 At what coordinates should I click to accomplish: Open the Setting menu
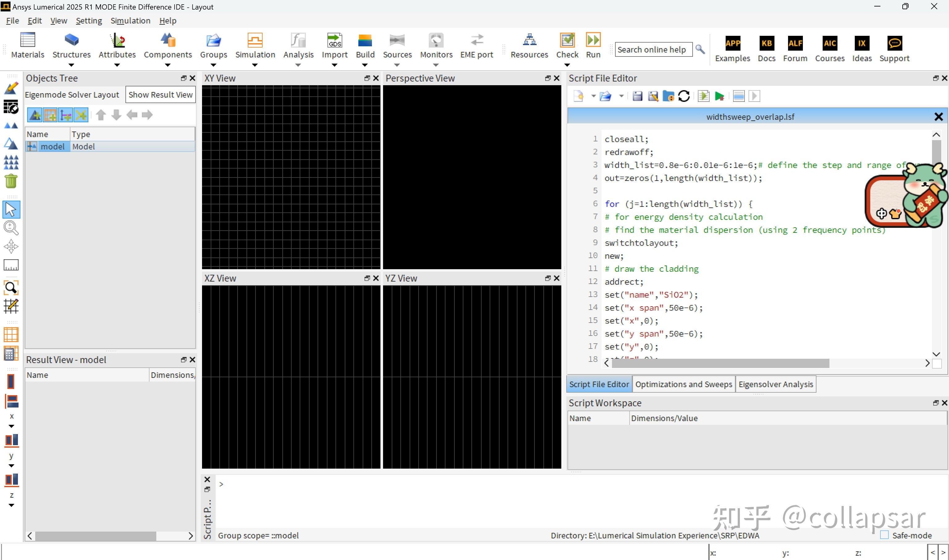click(x=89, y=21)
